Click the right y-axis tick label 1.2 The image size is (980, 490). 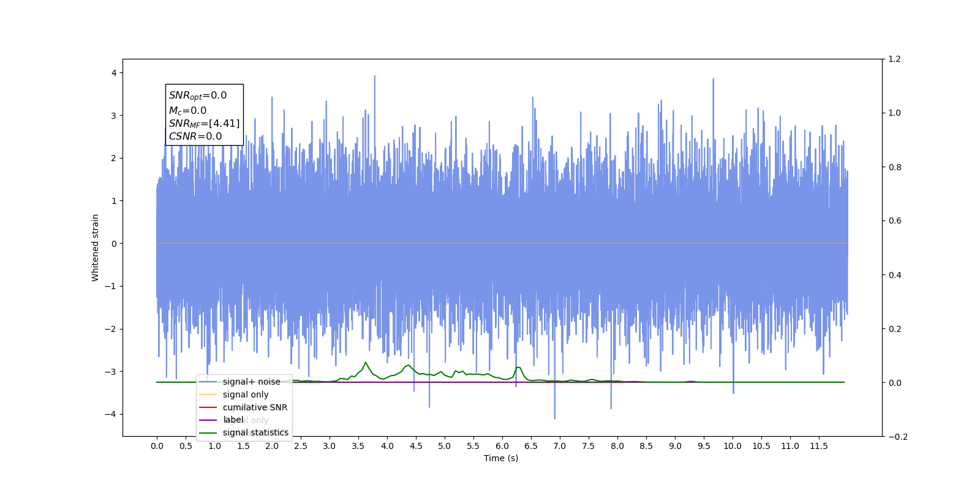coord(895,59)
